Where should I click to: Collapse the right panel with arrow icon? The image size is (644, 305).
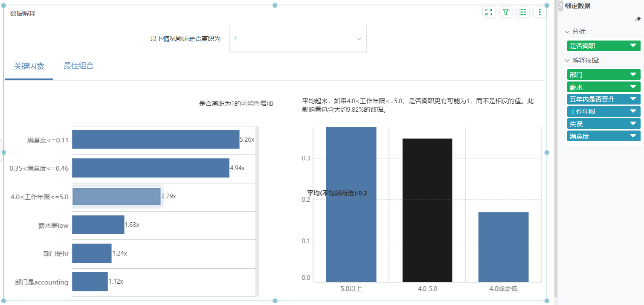560,6
